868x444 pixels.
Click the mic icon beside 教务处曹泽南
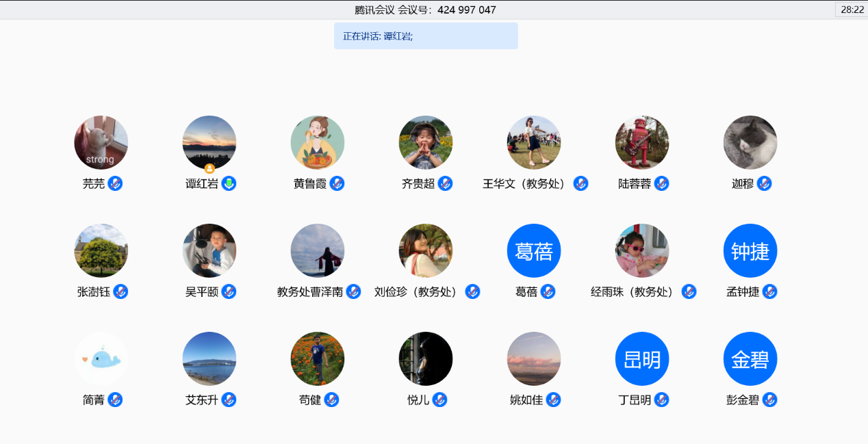(353, 291)
